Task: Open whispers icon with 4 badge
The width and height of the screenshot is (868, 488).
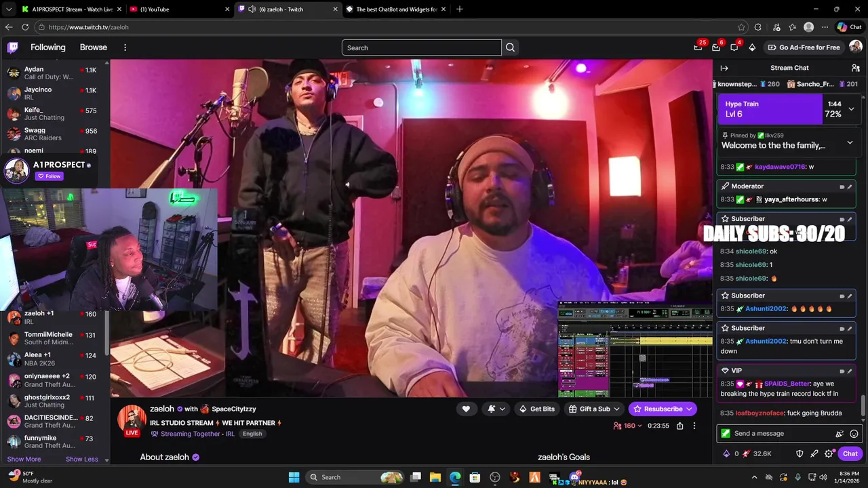Action: pos(734,47)
